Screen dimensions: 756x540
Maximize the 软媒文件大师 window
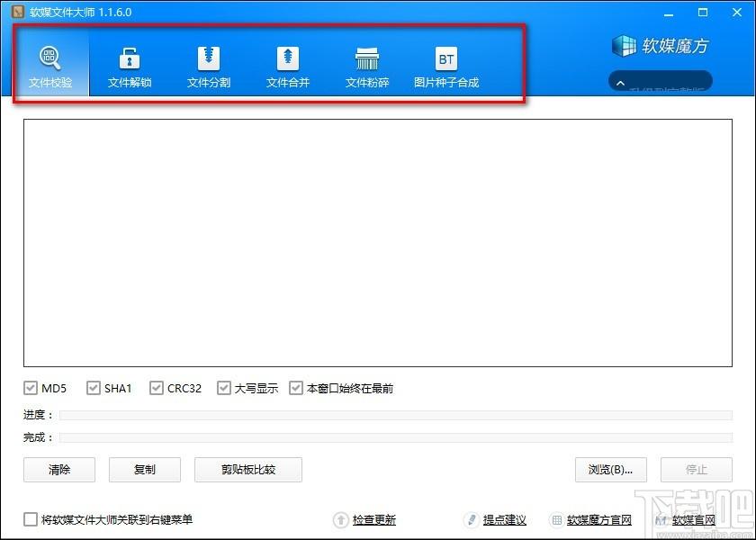pos(703,13)
